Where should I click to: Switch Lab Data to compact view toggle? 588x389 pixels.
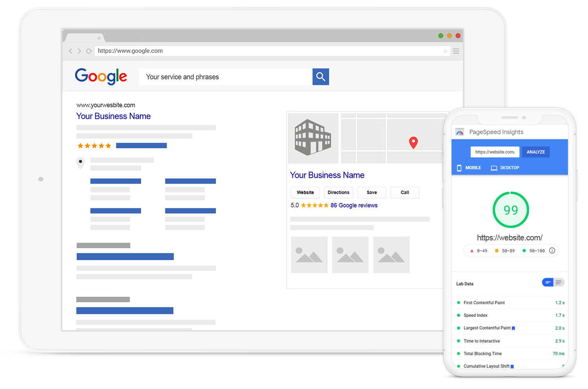(548, 282)
